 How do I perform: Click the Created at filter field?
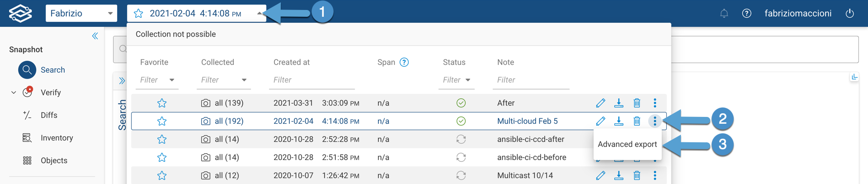point(312,80)
